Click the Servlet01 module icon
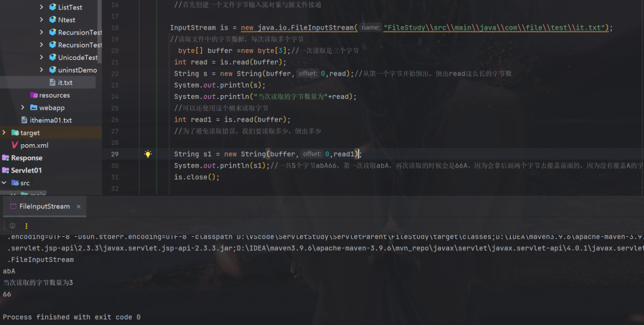644x325 pixels. pos(5,171)
